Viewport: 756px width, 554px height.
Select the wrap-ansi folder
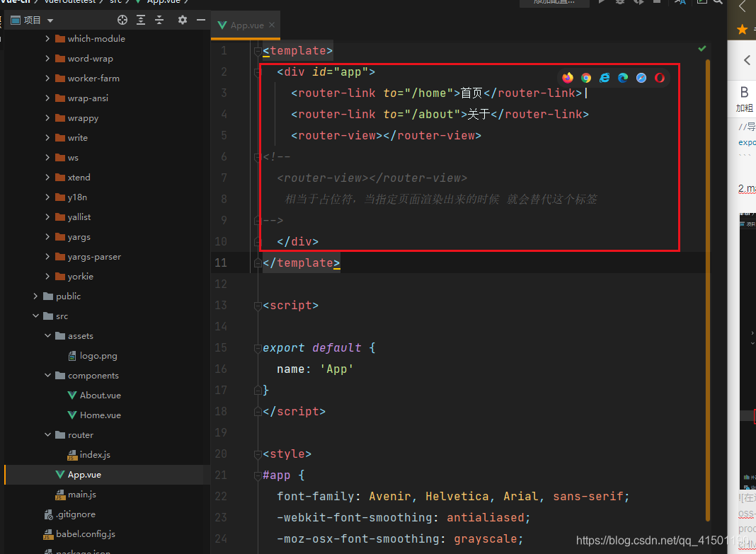click(x=88, y=98)
